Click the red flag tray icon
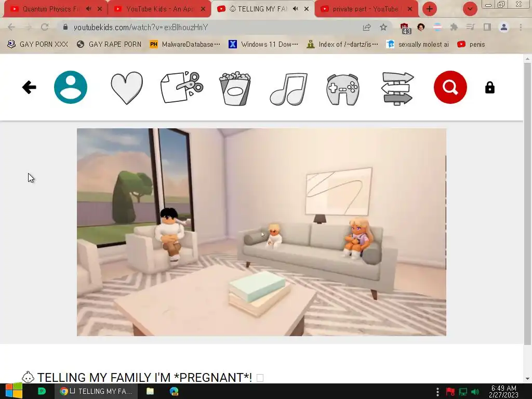The width and height of the screenshot is (532, 399). [450, 392]
